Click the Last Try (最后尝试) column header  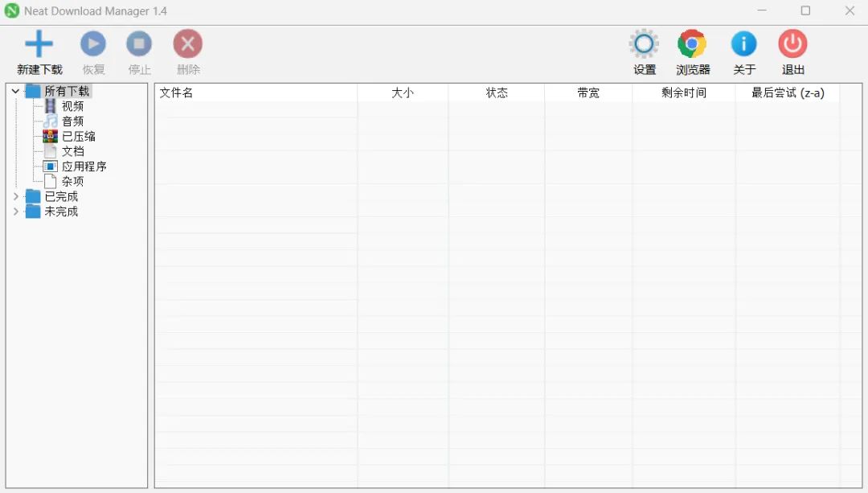[x=787, y=93]
